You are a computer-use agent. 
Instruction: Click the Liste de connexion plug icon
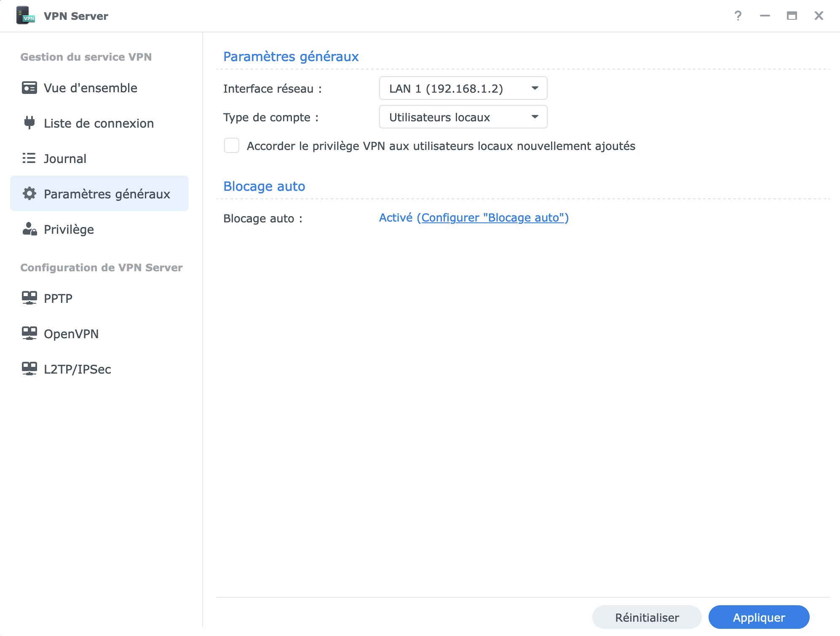point(29,123)
